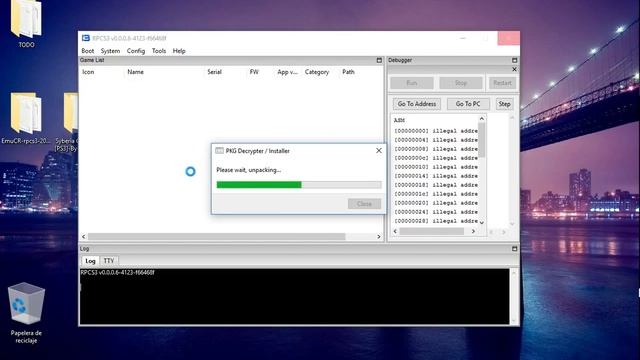
Task: Click the Stop button in Debugger
Action: pyautogui.click(x=461, y=83)
